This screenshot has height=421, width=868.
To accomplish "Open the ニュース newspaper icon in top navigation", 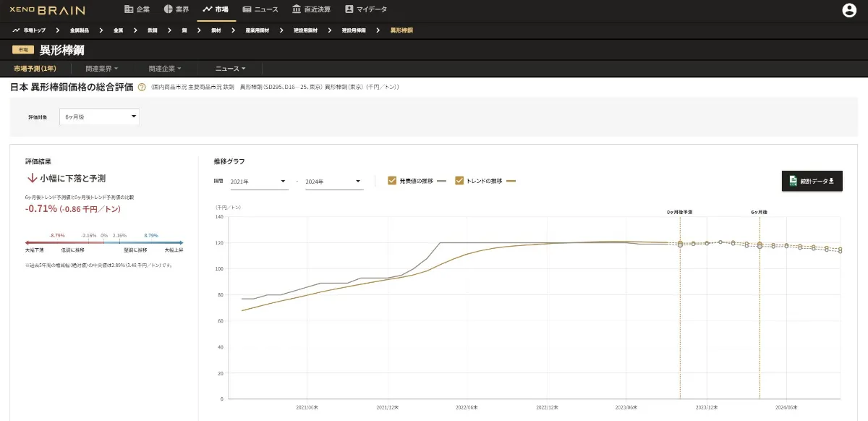I will pyautogui.click(x=247, y=9).
